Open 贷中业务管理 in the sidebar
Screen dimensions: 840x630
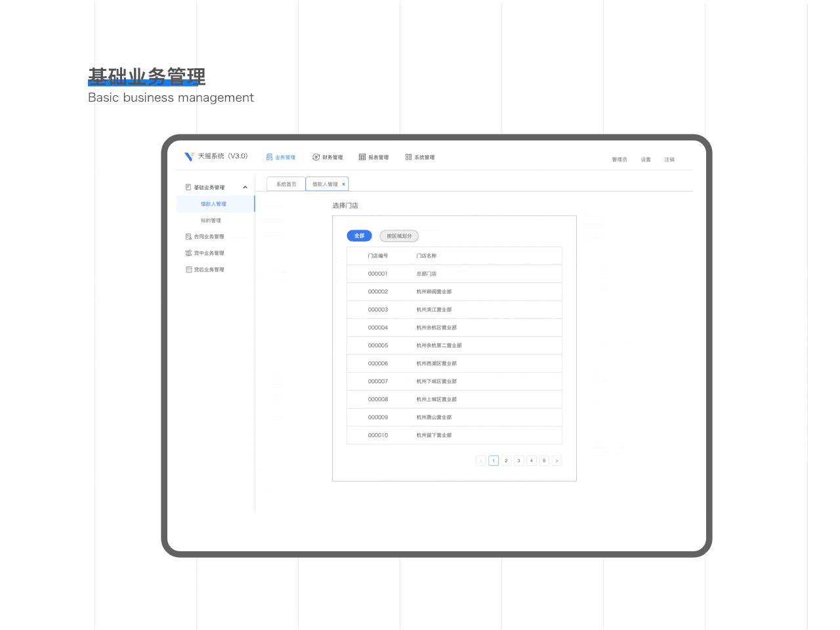tap(209, 253)
